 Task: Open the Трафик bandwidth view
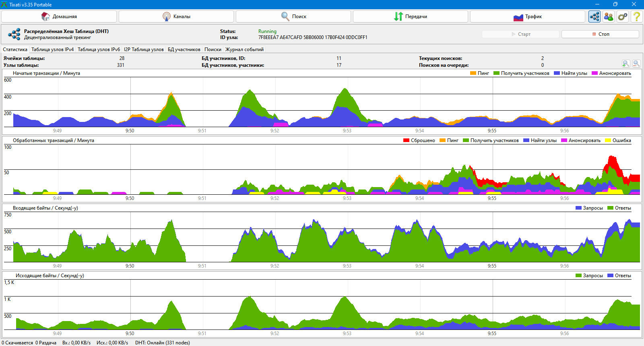[528, 16]
